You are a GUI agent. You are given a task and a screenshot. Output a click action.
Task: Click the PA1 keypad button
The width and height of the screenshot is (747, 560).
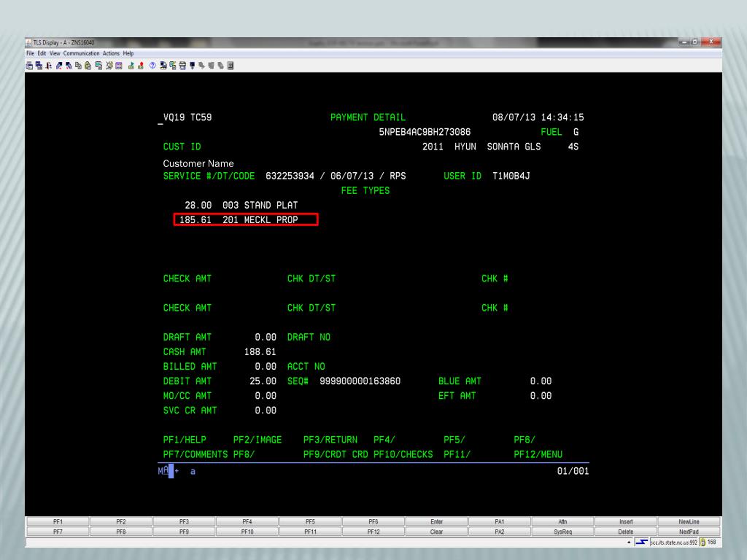(499, 522)
